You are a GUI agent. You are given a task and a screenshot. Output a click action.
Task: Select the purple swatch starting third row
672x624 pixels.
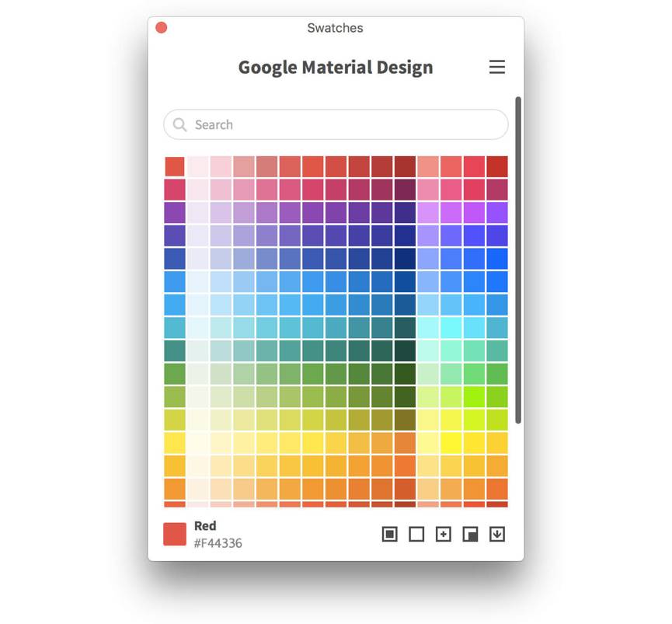coord(175,213)
